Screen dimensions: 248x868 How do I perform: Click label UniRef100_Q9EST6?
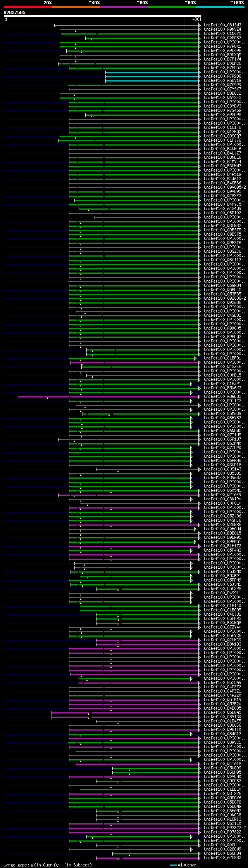[222, 243]
